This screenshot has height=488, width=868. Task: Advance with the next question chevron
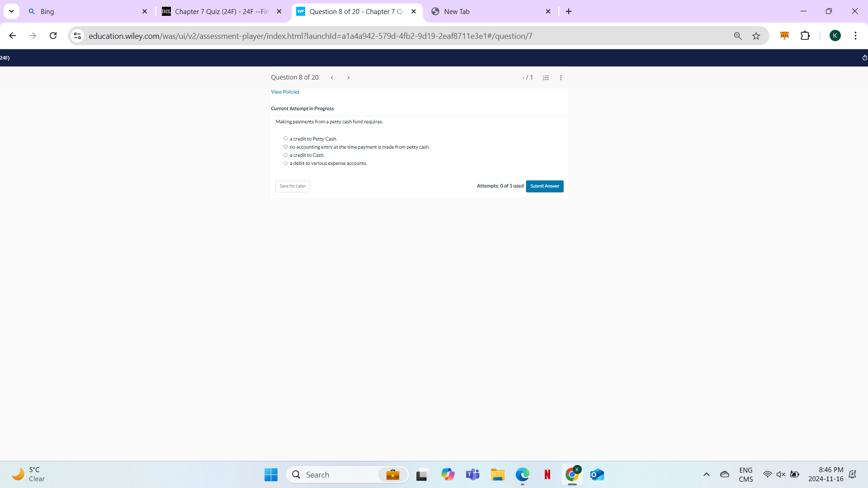(349, 77)
